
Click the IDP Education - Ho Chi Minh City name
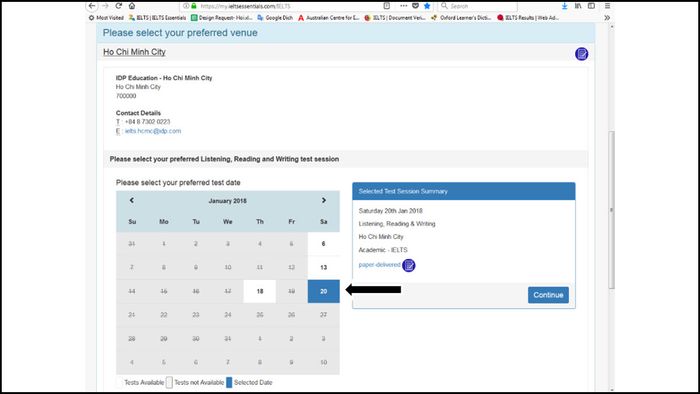click(164, 78)
